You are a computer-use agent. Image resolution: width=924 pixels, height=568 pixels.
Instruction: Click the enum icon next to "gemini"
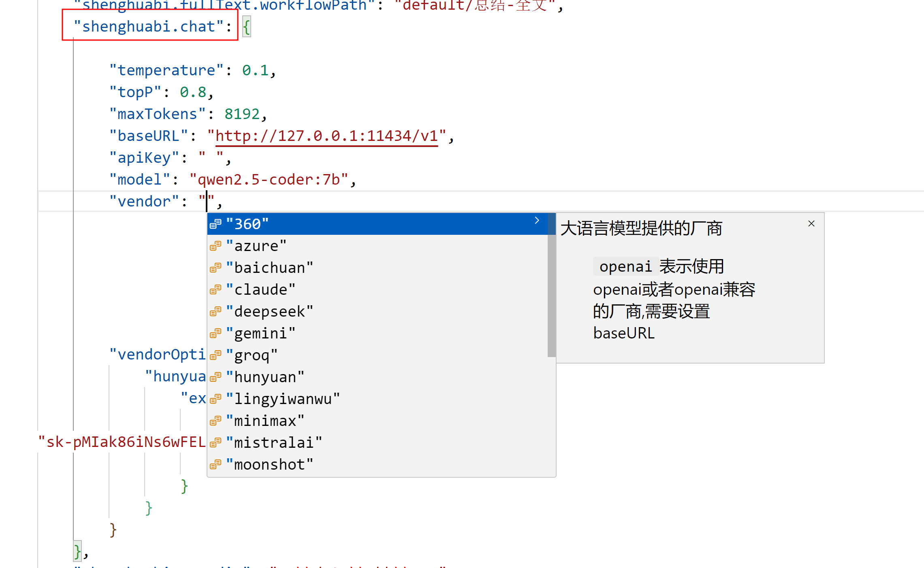click(x=216, y=334)
